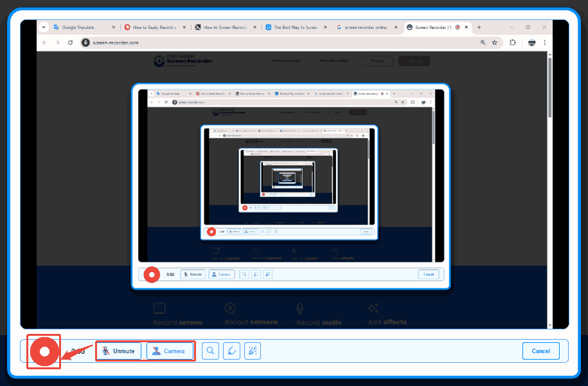Unmute the microphone in the recording toolbar

point(118,351)
